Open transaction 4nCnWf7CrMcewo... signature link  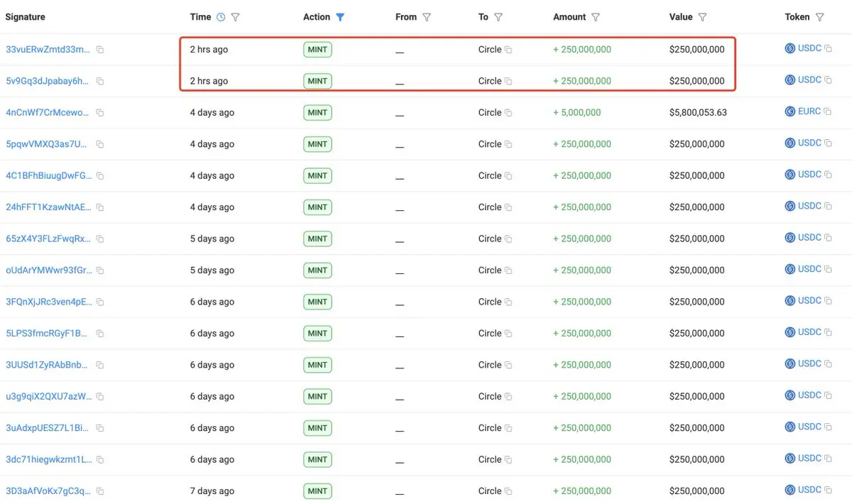tap(48, 112)
